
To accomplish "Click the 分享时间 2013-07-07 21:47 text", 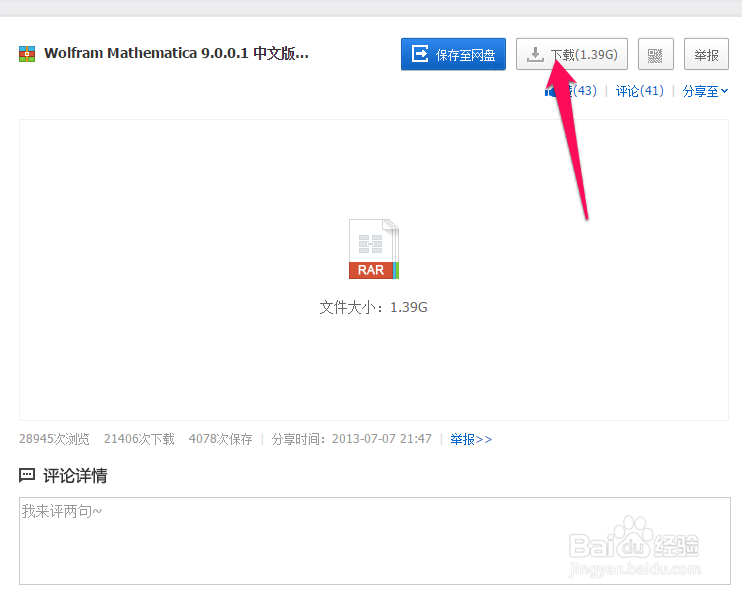I will click(352, 439).
